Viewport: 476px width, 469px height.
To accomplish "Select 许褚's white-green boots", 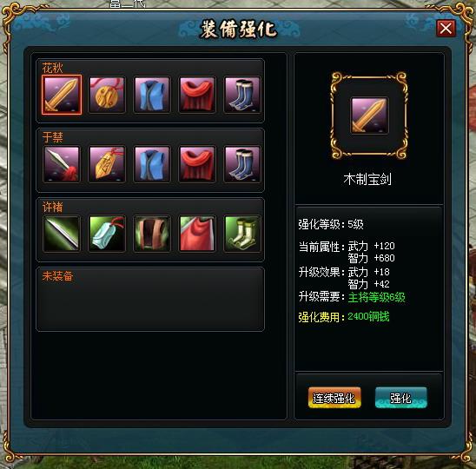I will tap(242, 234).
